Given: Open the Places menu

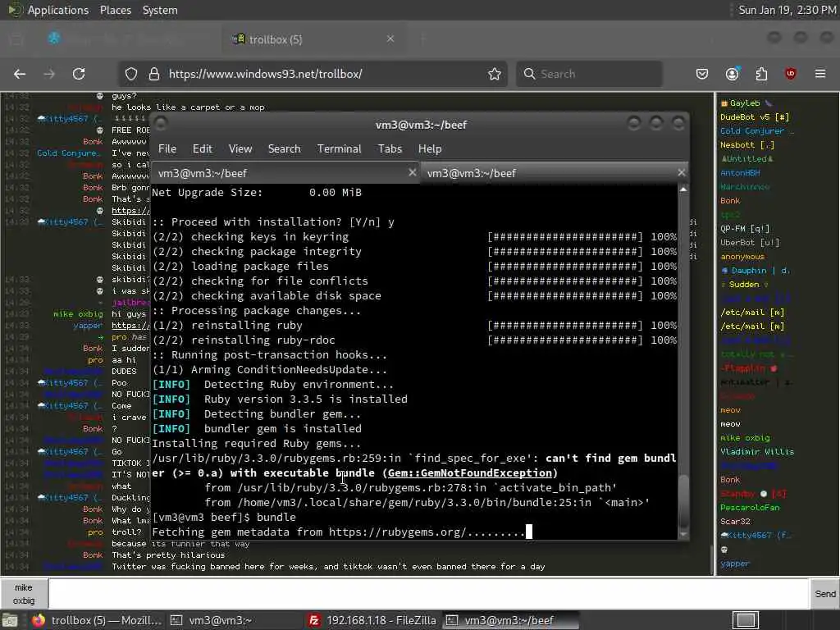Looking at the screenshot, I should (115, 10).
